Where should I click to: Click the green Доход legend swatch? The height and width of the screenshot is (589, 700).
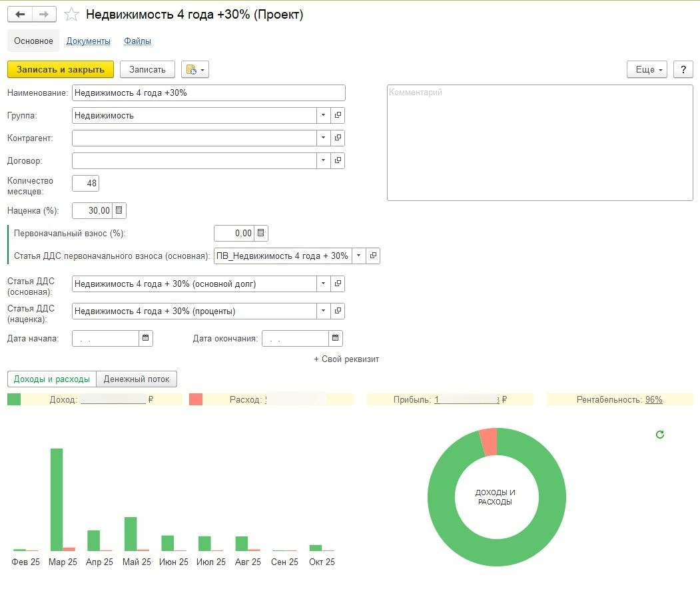[x=14, y=399]
